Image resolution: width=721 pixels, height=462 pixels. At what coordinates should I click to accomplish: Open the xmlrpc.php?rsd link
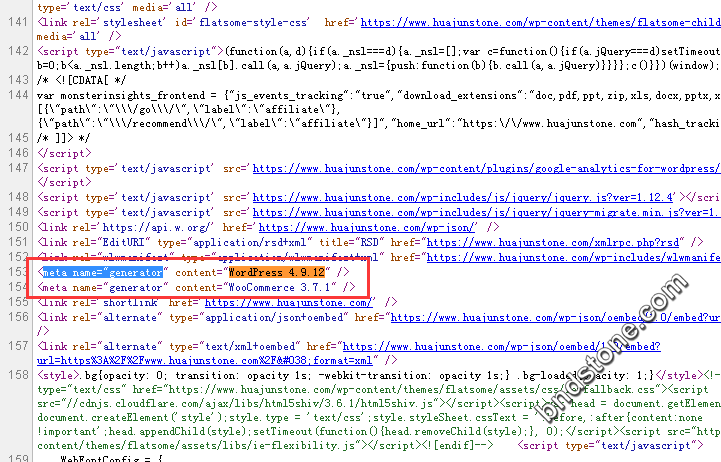(553, 242)
